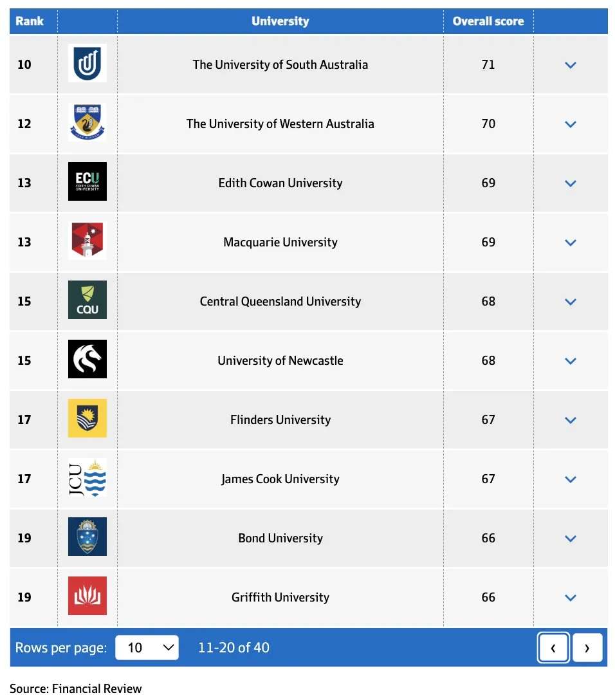Screen dimensions: 615x700
Task: Click the Rank column header
Action: pyautogui.click(x=30, y=21)
